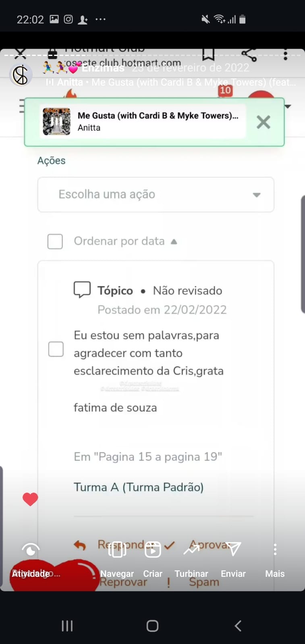This screenshot has width=305, height=644.
Task: Click the Spam button
Action: (204, 582)
